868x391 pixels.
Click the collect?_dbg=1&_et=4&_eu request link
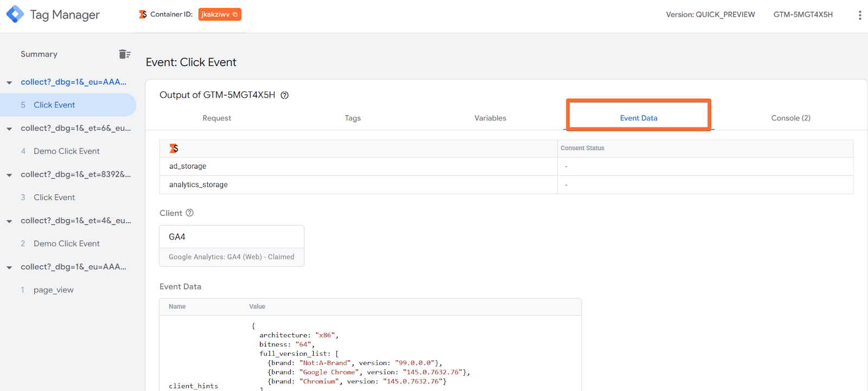(x=76, y=221)
